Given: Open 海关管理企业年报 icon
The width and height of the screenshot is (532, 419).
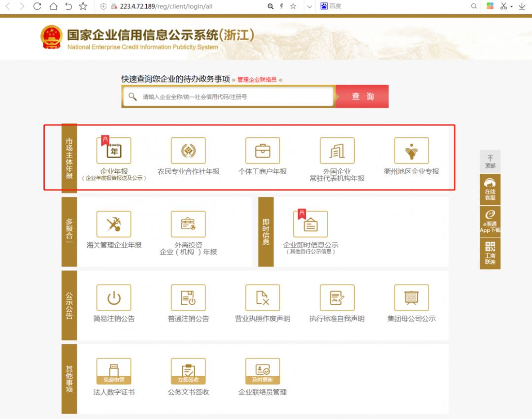Looking at the screenshot, I should point(114,224).
